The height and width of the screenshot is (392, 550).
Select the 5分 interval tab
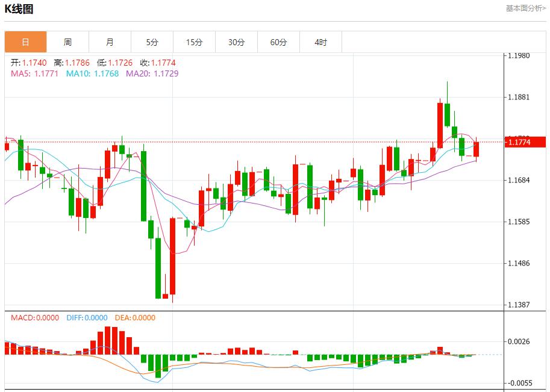pyautogui.click(x=152, y=42)
